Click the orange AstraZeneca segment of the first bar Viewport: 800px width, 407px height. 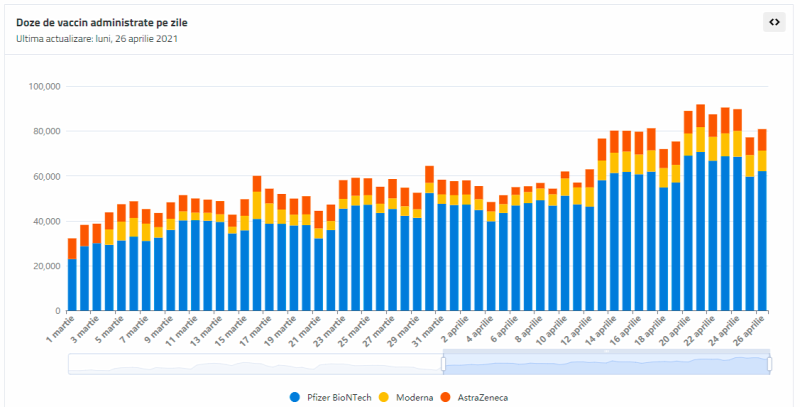tap(72, 248)
